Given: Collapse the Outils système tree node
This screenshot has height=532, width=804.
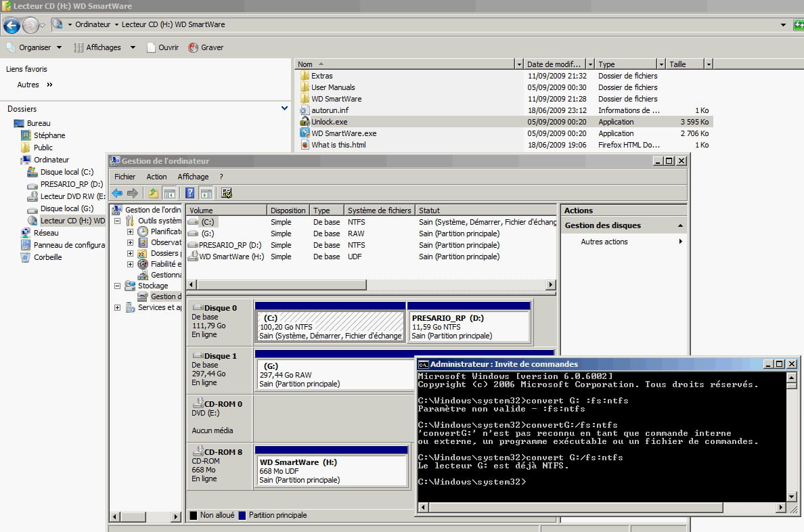Looking at the screenshot, I should point(118,221).
